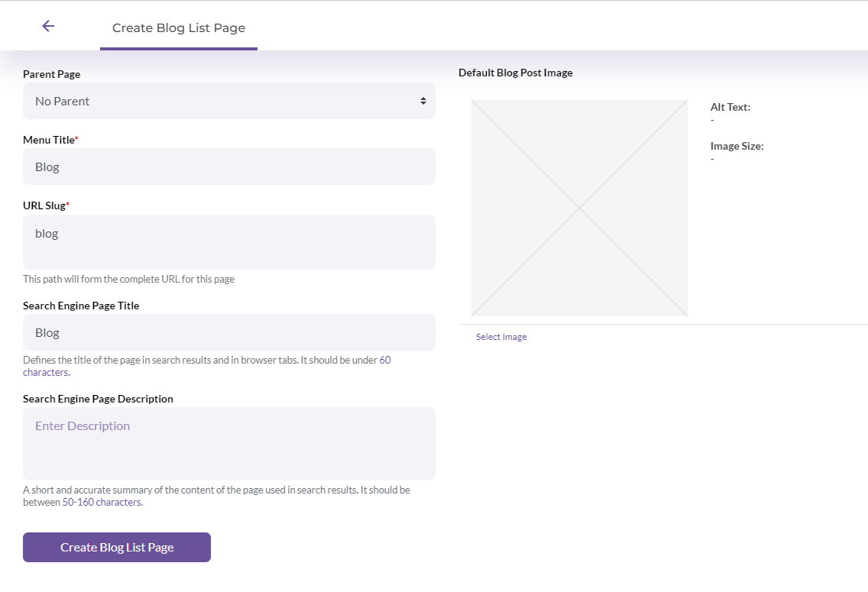868x592 pixels.
Task: Open the 60 characters guideline link
Action: [207, 366]
